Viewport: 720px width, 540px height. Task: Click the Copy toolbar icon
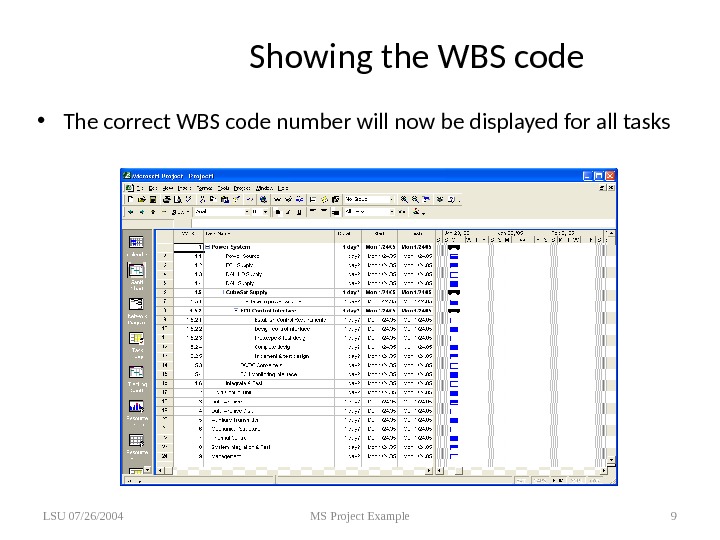point(213,199)
